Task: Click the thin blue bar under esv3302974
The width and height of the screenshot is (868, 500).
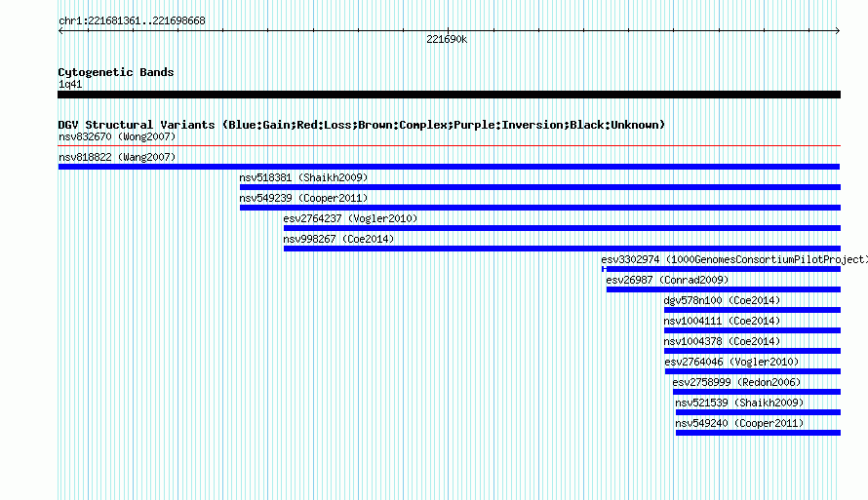Action: click(x=722, y=269)
